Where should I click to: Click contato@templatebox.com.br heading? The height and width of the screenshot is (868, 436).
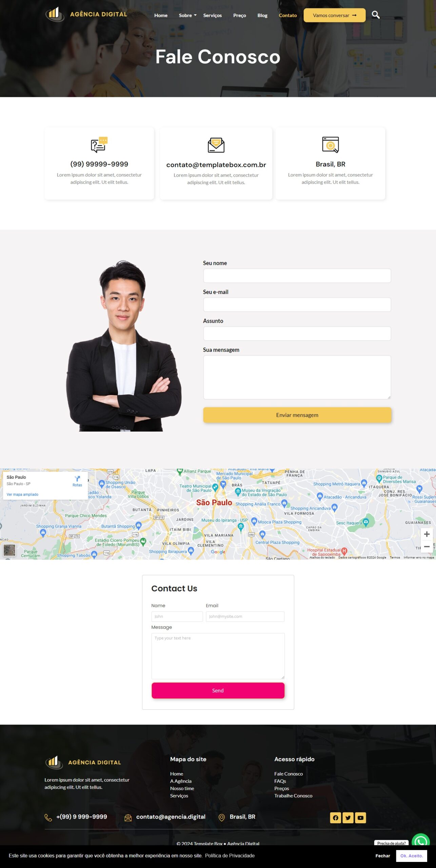coord(216,165)
